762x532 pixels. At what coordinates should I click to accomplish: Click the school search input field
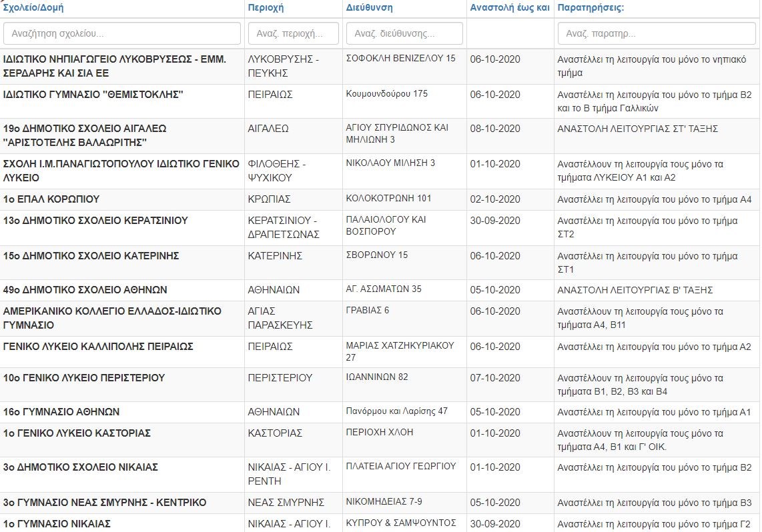pos(122,33)
